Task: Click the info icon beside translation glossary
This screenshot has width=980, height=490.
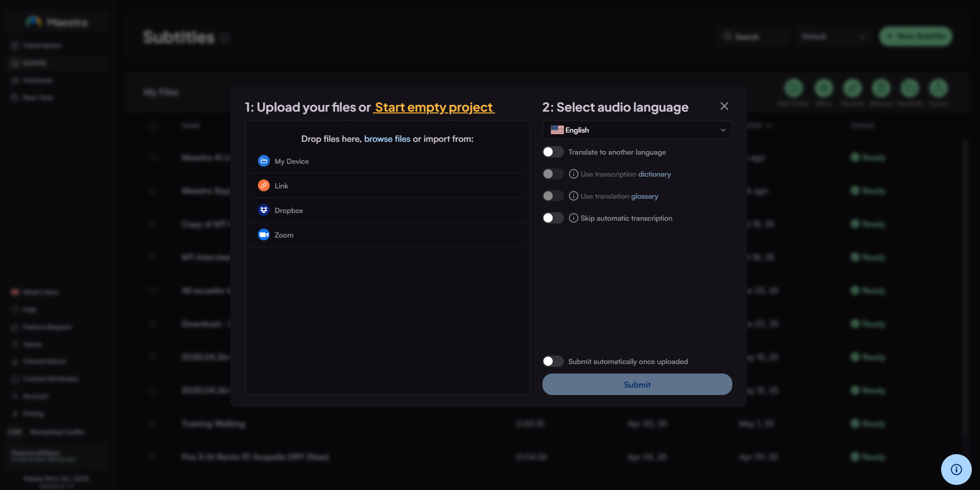Action: pyautogui.click(x=574, y=196)
